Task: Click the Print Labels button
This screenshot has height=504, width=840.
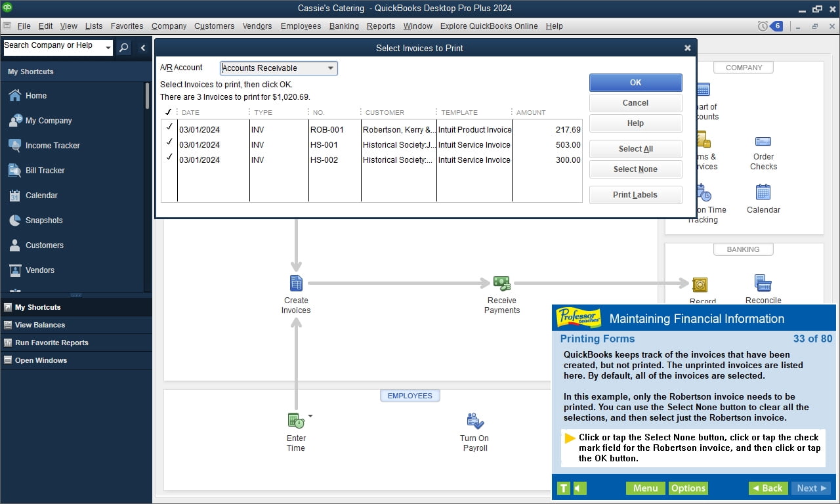Action: click(x=635, y=195)
